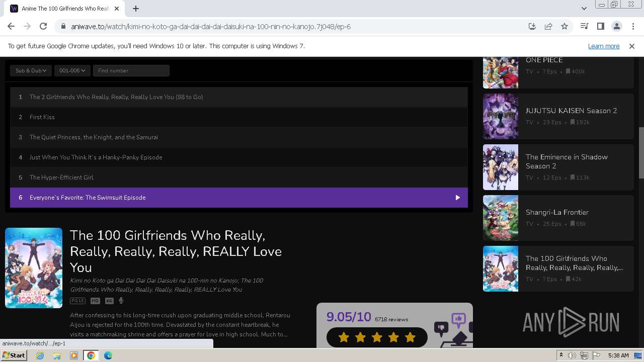Viewport: 644px width, 362px height.
Task: Click the Eminence in Shadow thumbnail
Action: point(501,167)
